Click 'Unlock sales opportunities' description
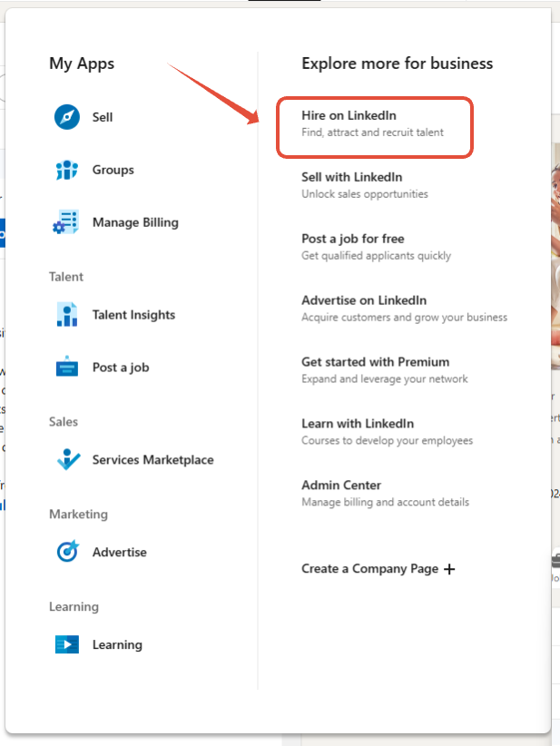Viewport: 560px width, 746px height. [365, 194]
